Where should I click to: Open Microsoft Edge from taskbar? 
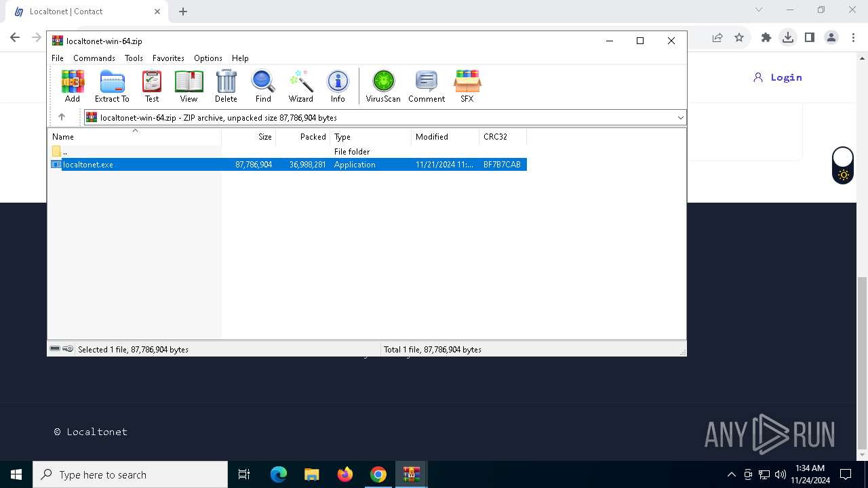pyautogui.click(x=279, y=474)
